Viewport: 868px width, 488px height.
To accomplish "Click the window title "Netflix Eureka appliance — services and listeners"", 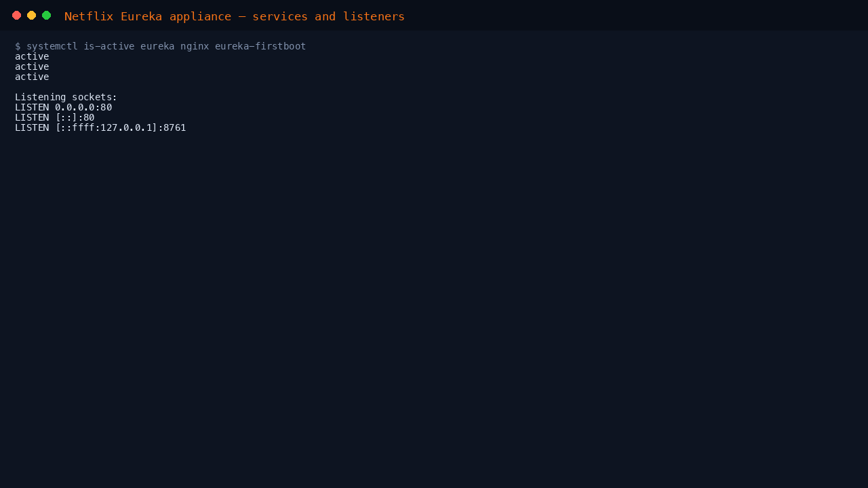I will [x=235, y=16].
